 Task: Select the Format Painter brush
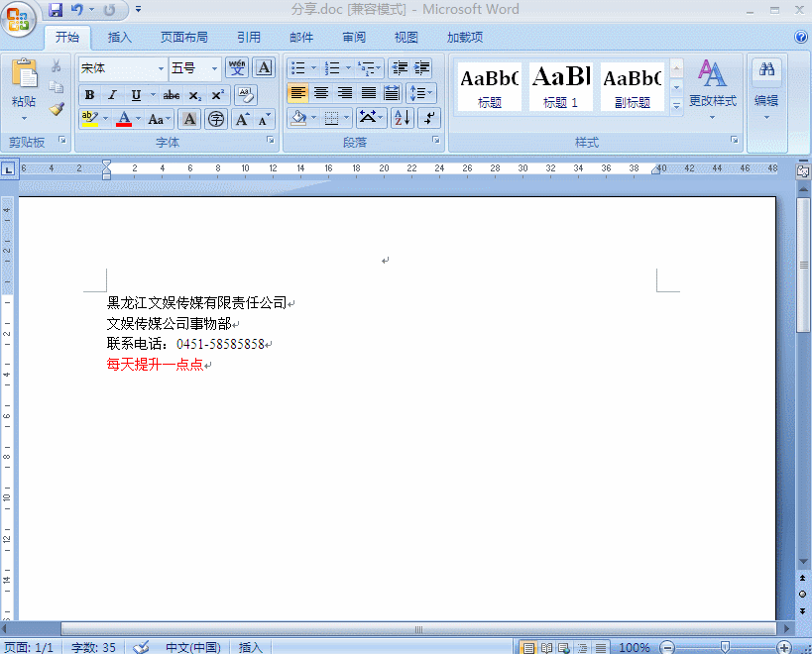56,109
